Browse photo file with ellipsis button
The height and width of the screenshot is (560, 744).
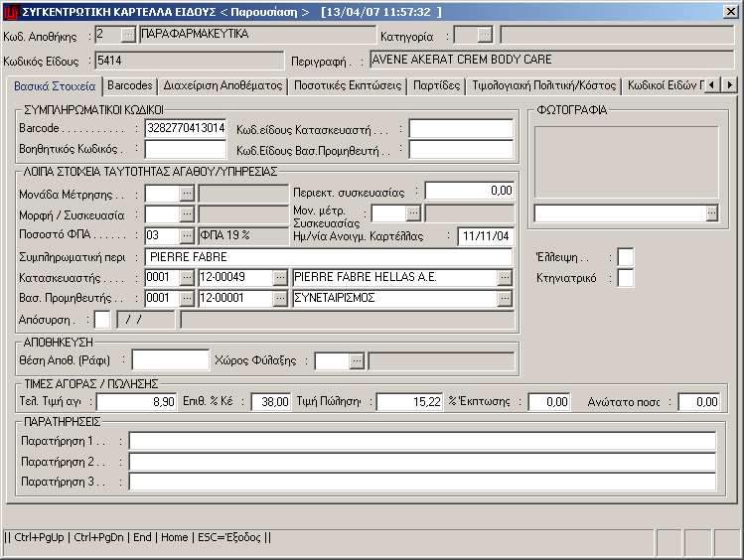coord(711,212)
